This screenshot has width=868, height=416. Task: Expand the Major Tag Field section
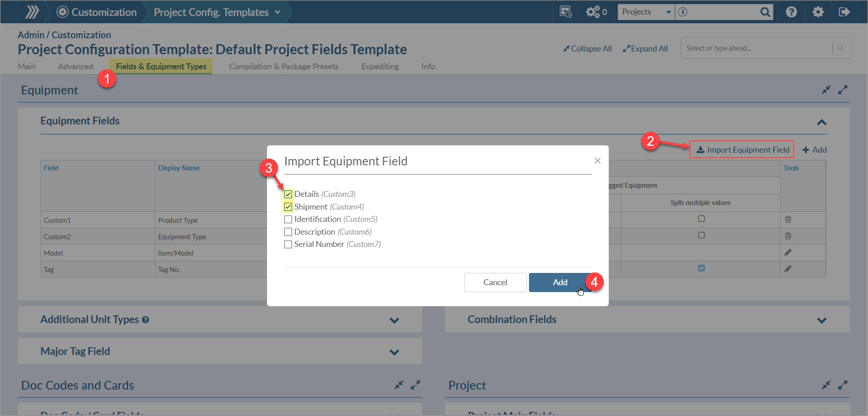394,352
